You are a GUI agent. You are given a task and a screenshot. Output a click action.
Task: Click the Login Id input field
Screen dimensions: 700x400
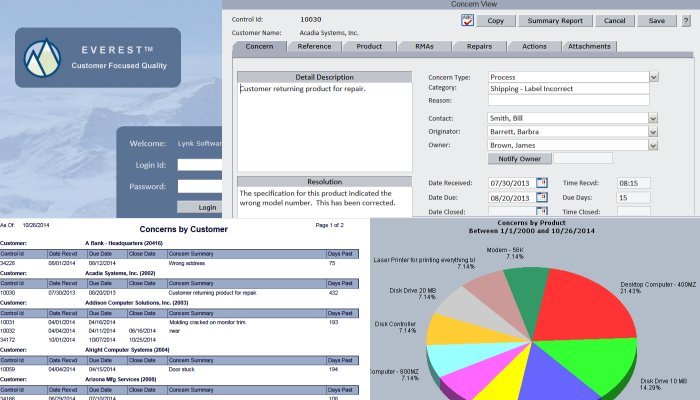tap(200, 165)
